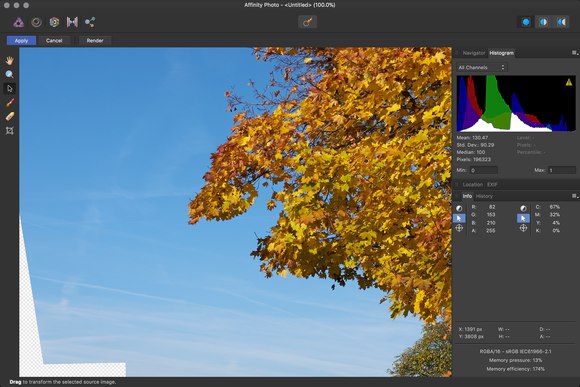Open the Export persona share icon
Screen dimensions: 580x387
(x=90, y=22)
